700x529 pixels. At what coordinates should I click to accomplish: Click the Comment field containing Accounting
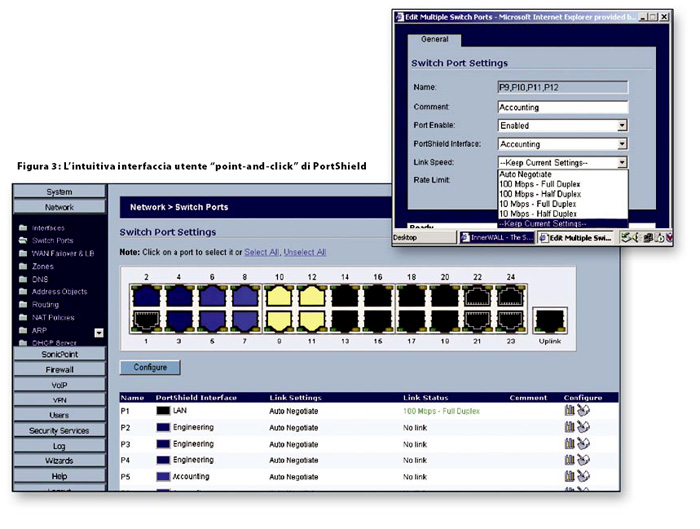(562, 107)
